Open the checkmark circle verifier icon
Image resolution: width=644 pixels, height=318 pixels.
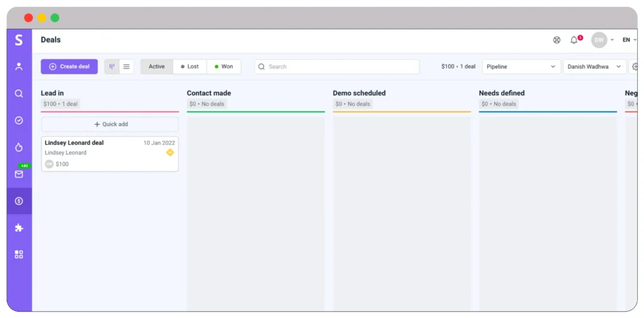[x=19, y=120]
